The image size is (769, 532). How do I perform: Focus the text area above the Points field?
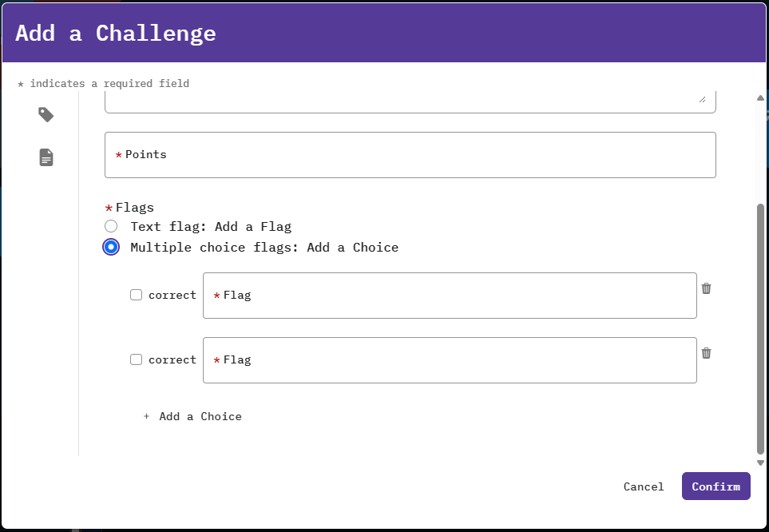tap(410, 102)
